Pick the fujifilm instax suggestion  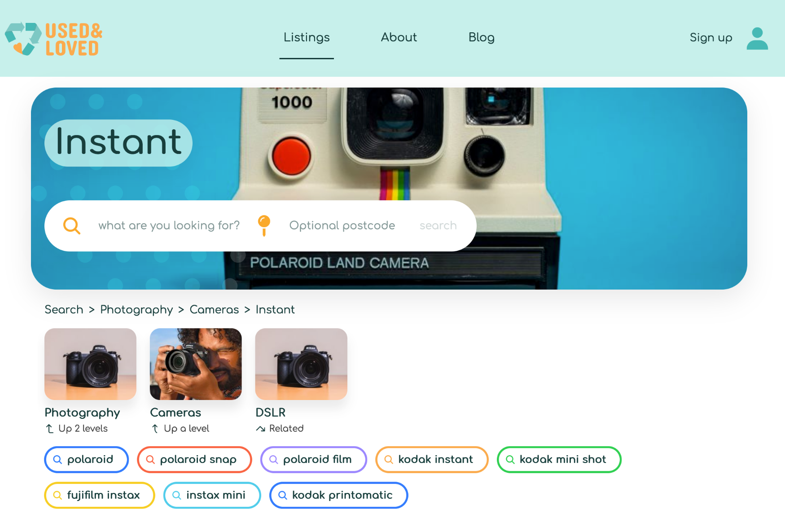click(x=100, y=495)
